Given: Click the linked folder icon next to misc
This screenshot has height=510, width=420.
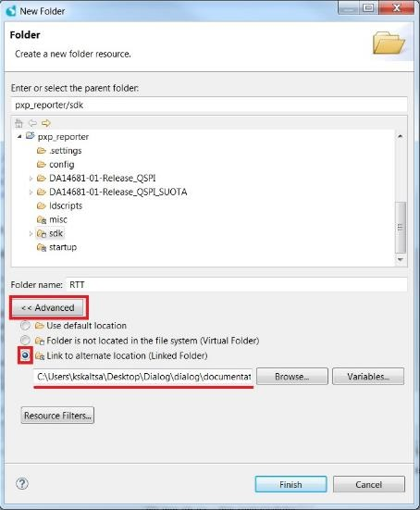Looking at the screenshot, I should (42, 220).
